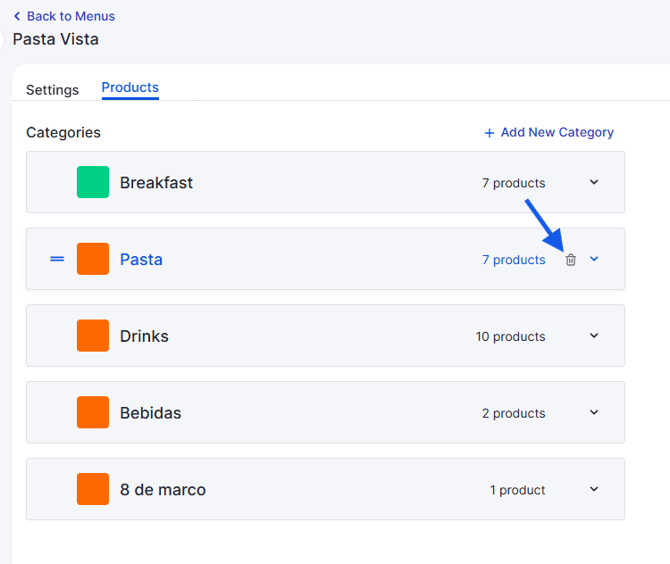Select the 8 de marco category row
This screenshot has width=670, height=564.
click(x=325, y=489)
